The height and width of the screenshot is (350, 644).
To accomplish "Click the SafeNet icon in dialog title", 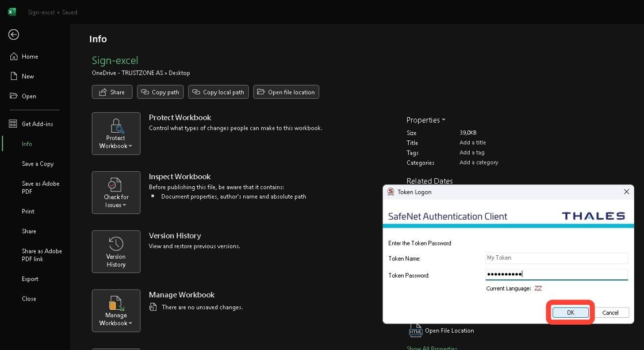I will (x=390, y=191).
